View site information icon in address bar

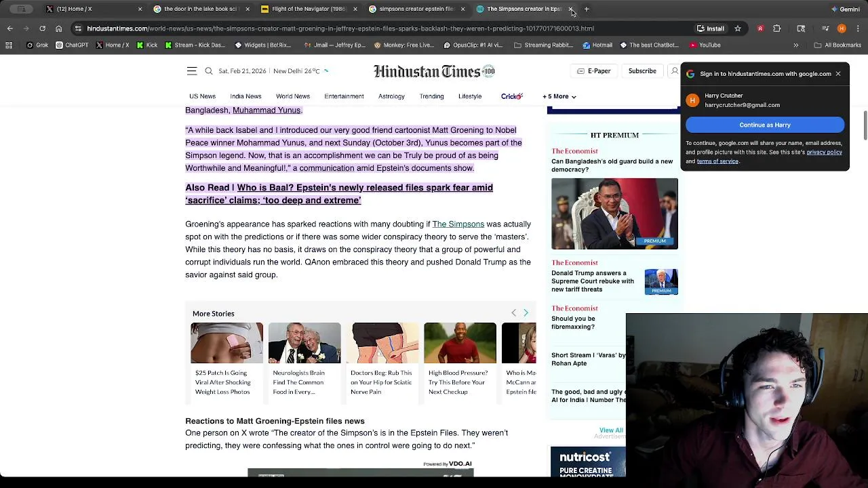point(78,28)
